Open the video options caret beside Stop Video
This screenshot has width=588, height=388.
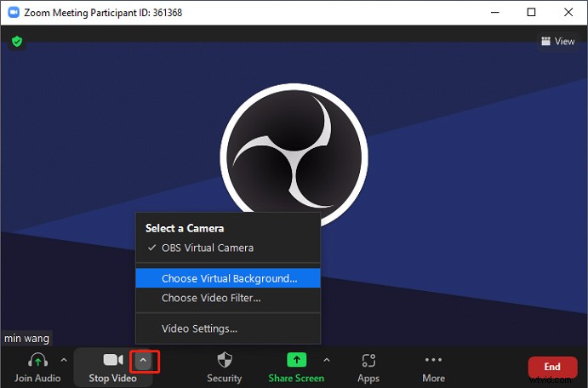143,360
